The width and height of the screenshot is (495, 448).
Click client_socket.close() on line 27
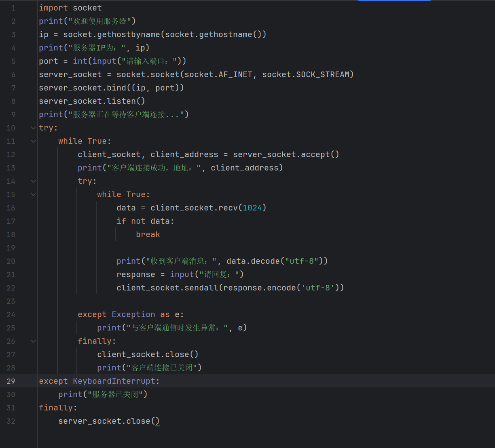point(148,354)
